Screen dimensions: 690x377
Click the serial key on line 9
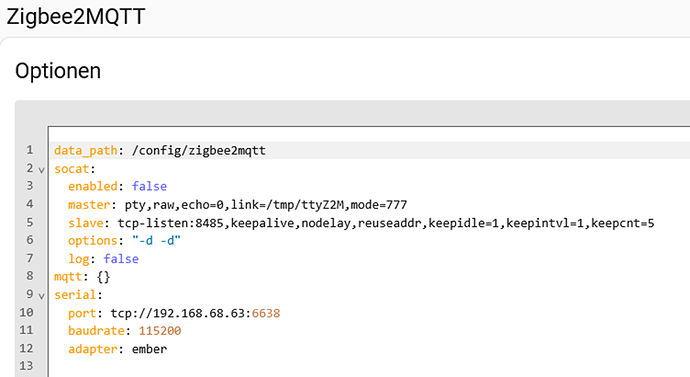coord(75,295)
